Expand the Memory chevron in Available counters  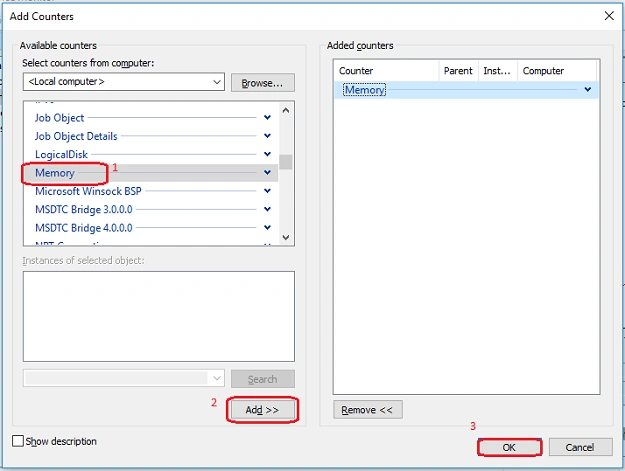(267, 173)
